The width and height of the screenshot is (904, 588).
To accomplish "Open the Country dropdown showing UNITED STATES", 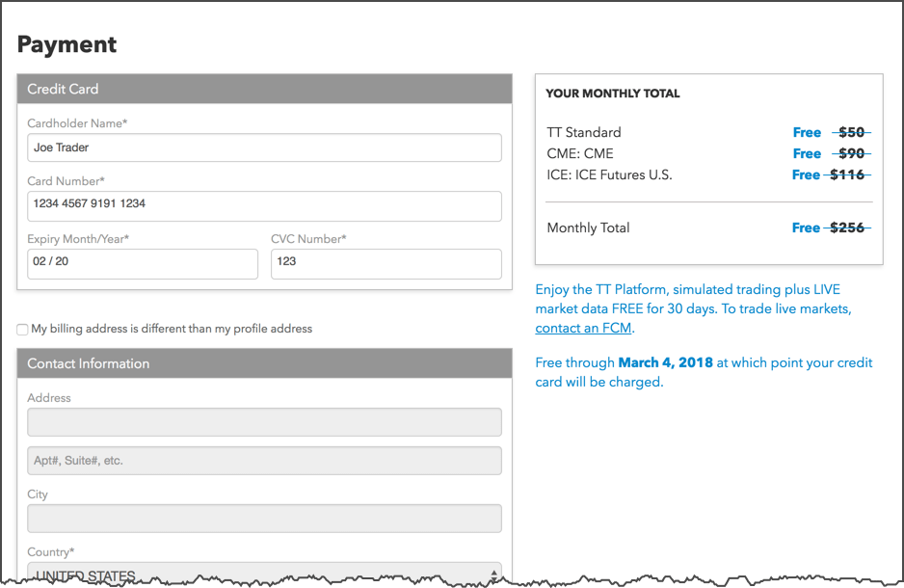I will click(x=264, y=573).
